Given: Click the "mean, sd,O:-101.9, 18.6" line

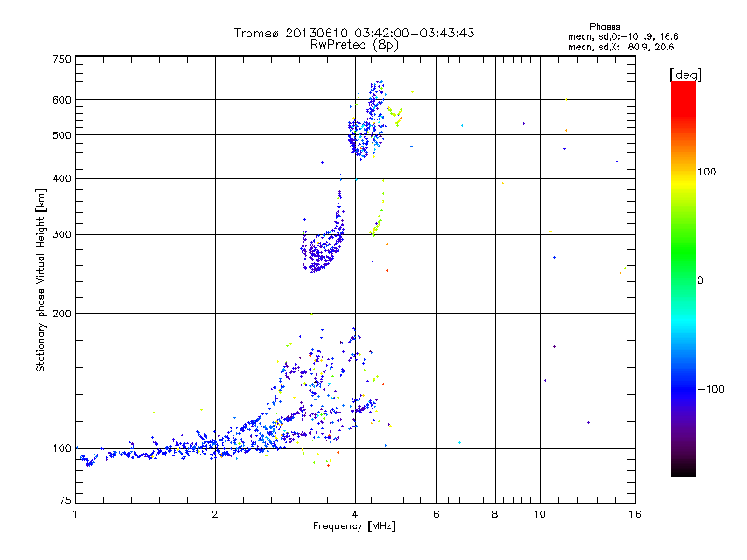Looking at the screenshot, I should 623,36.
